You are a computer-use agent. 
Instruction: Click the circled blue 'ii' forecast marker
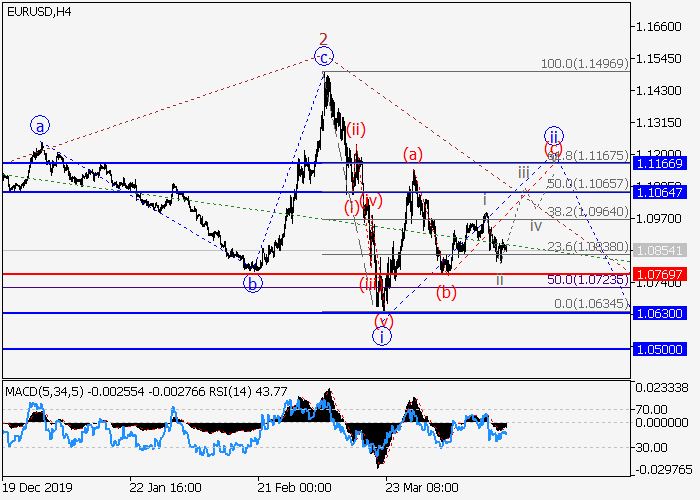pyautogui.click(x=552, y=135)
